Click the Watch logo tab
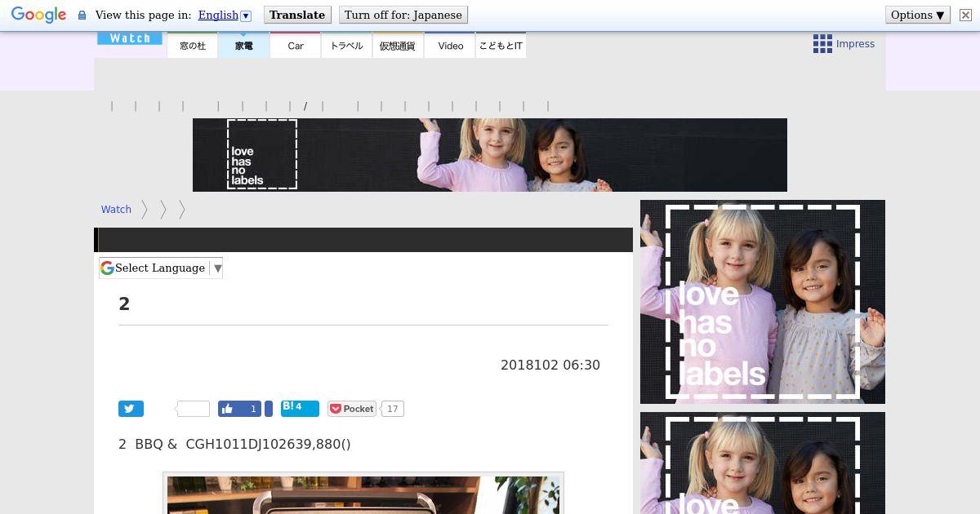 pos(130,38)
